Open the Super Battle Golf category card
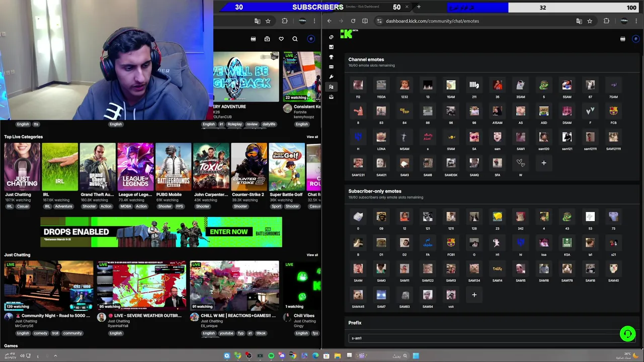Image resolution: width=644 pixels, height=362 pixels. point(286,167)
